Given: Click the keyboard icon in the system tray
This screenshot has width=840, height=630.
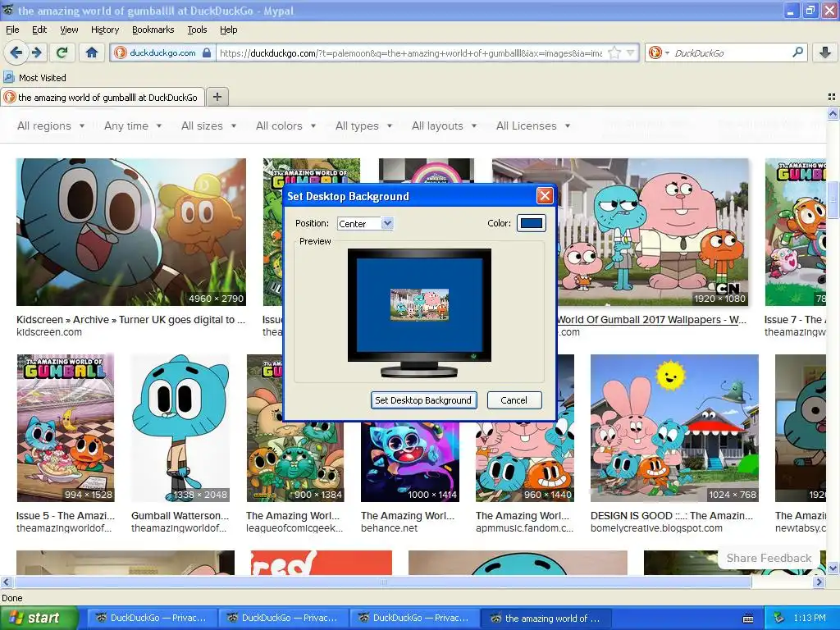Looking at the screenshot, I should (x=748, y=619).
